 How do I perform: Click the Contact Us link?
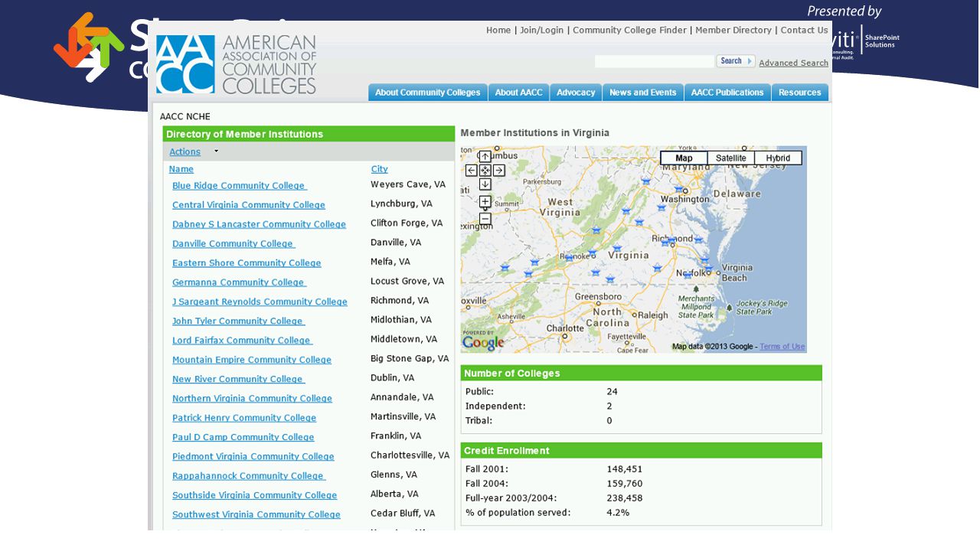pos(804,31)
